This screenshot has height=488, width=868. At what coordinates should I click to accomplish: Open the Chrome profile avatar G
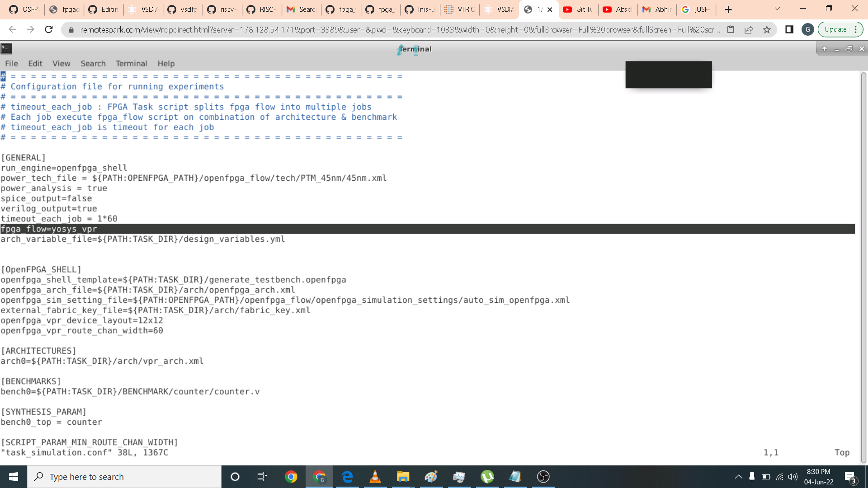[807, 29]
